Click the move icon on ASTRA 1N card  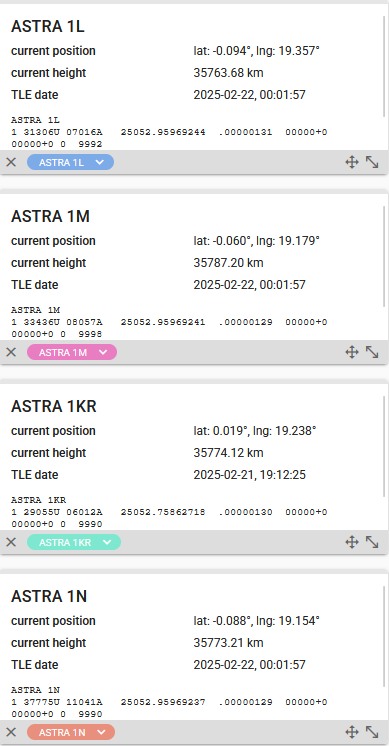351,732
